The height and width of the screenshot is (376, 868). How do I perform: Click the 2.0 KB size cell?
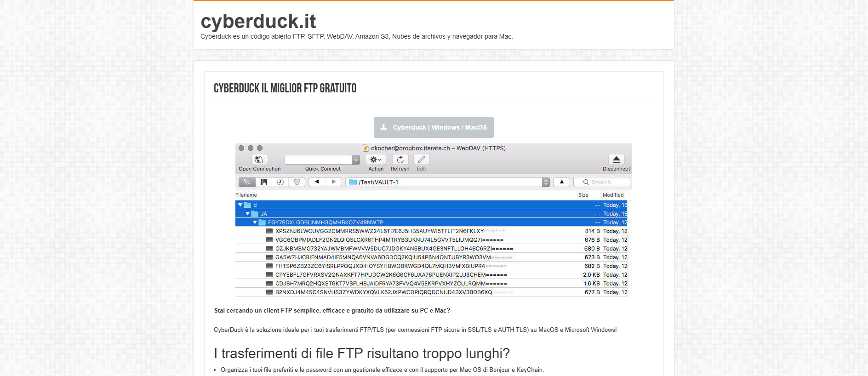[591, 275]
